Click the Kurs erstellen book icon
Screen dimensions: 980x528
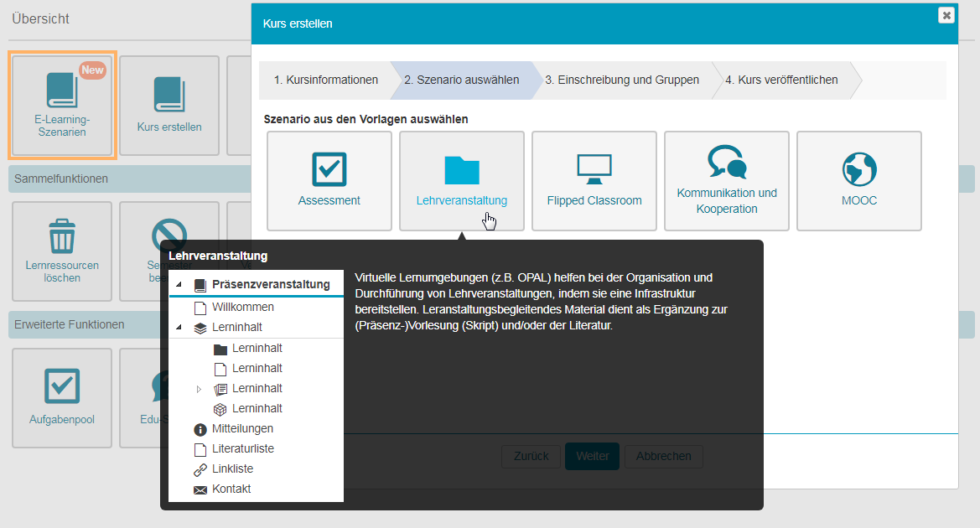[x=169, y=95]
